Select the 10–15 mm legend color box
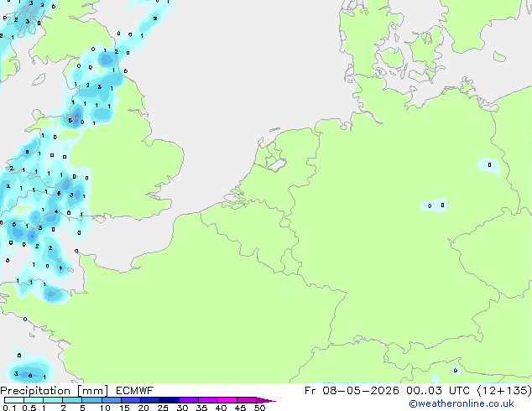This screenshot has width=532, height=411. (111, 400)
